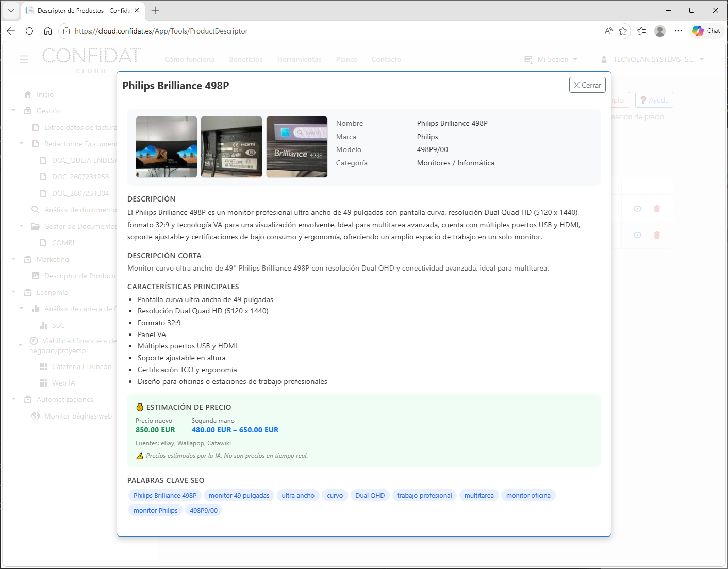
Task: Open the 'Planes' menu item
Action: (346, 59)
